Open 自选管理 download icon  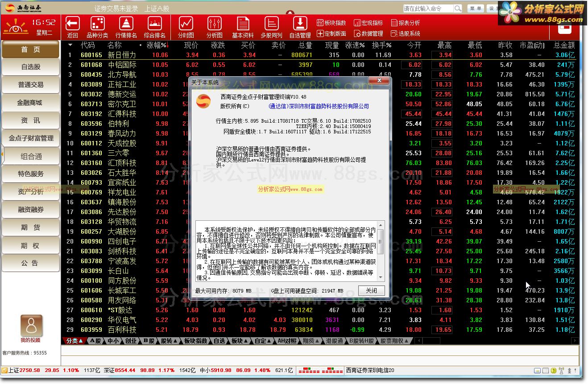[x=300, y=27]
